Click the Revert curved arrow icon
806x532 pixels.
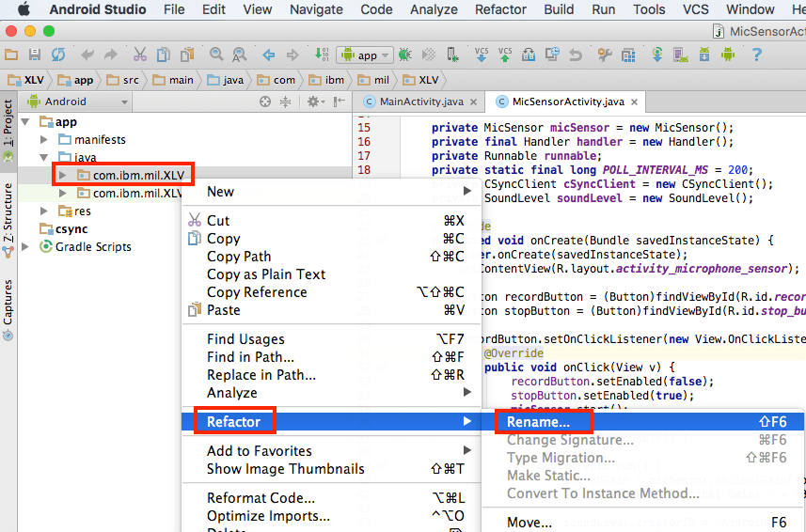pos(576,55)
